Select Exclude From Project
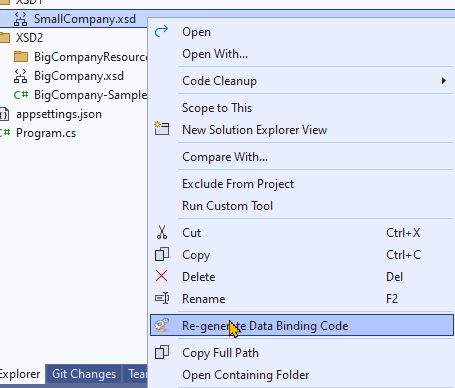The height and width of the screenshot is (388, 455). click(238, 184)
